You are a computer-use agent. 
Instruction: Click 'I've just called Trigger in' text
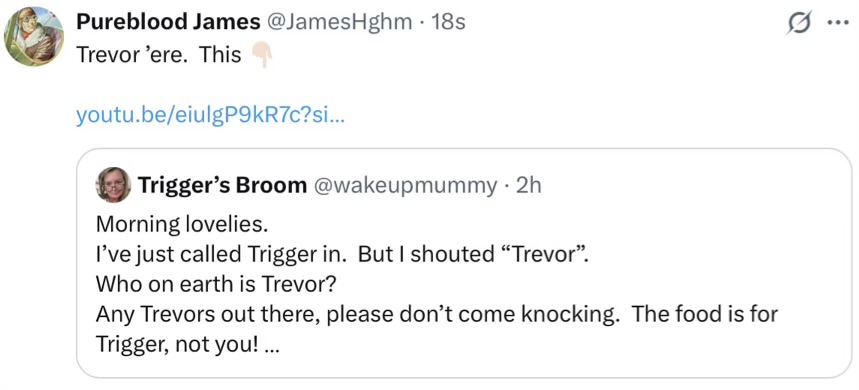(221, 255)
